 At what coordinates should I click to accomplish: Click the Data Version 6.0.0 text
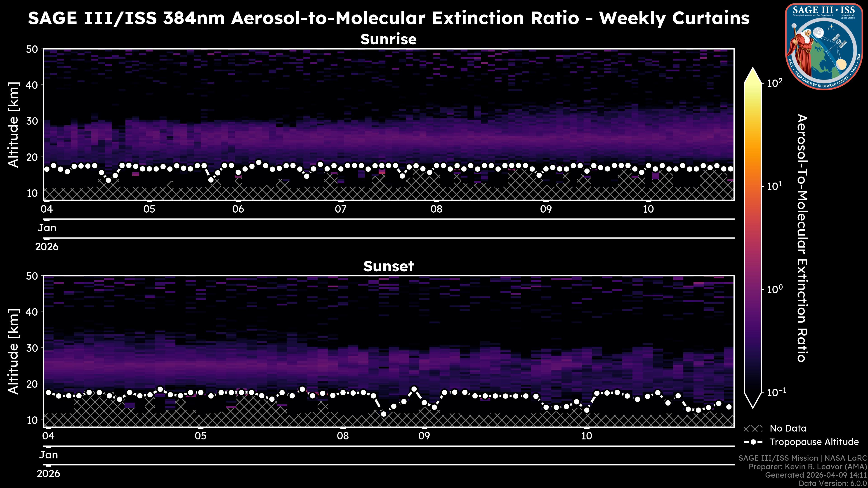833,484
